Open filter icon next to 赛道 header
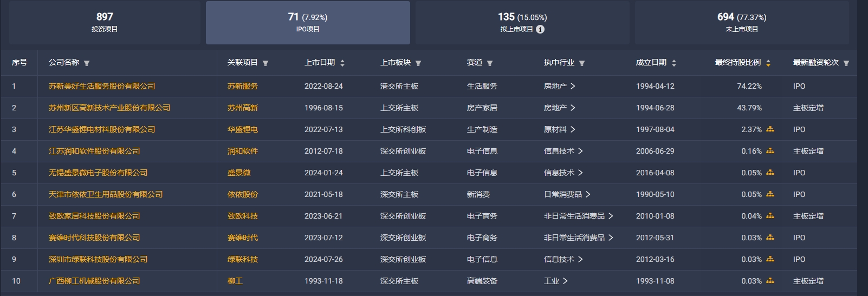Screen dimensions: 868x296 click(490, 63)
